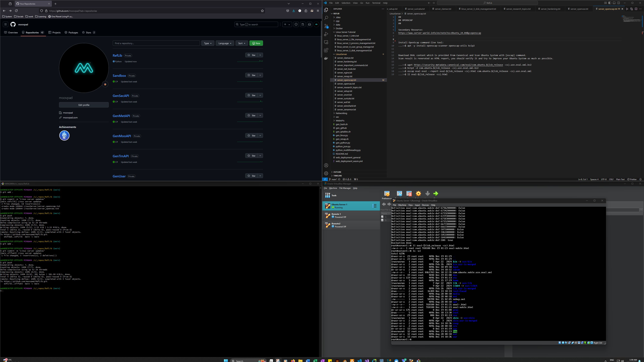Open Devices menu in Ubuntu Server window

click(x=425, y=205)
